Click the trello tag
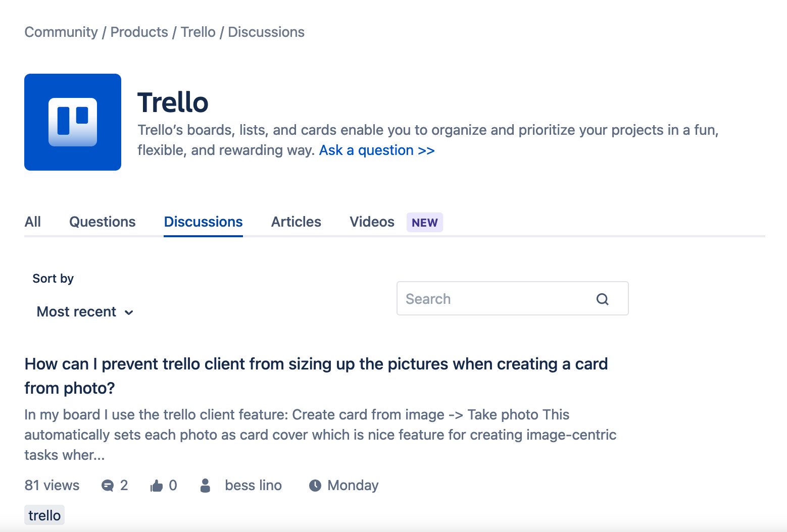Image resolution: width=787 pixels, height=532 pixels. (x=44, y=515)
